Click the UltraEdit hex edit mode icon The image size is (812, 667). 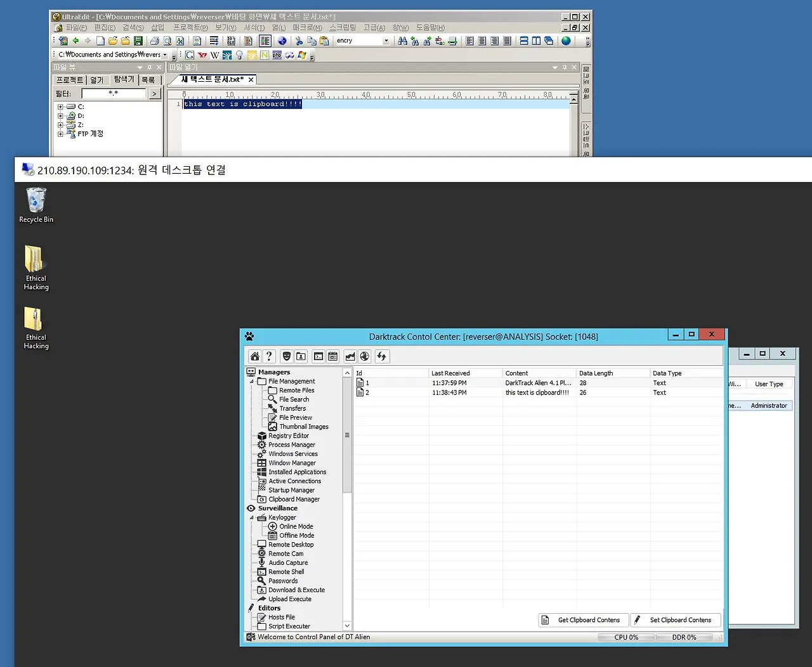coord(231,41)
